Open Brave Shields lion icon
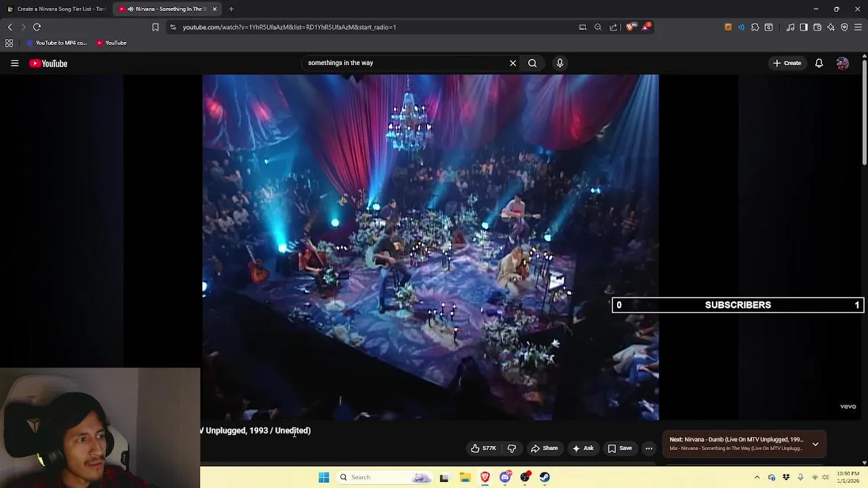Viewport: 868px width, 488px height. pos(630,27)
